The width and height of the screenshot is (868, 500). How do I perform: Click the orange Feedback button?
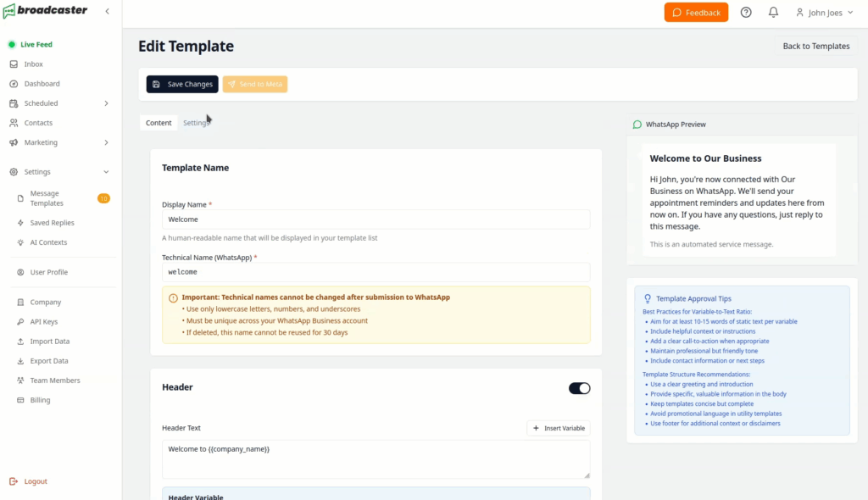click(x=697, y=13)
